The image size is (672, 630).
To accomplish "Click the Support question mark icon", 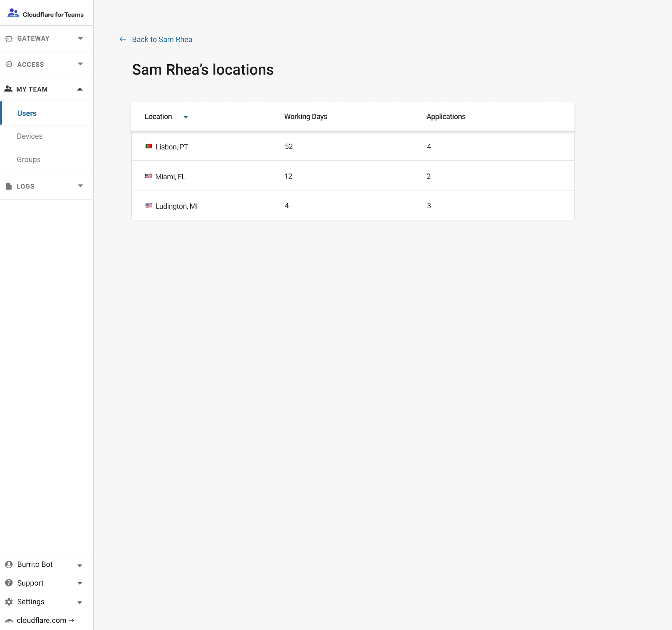I will tap(9, 583).
